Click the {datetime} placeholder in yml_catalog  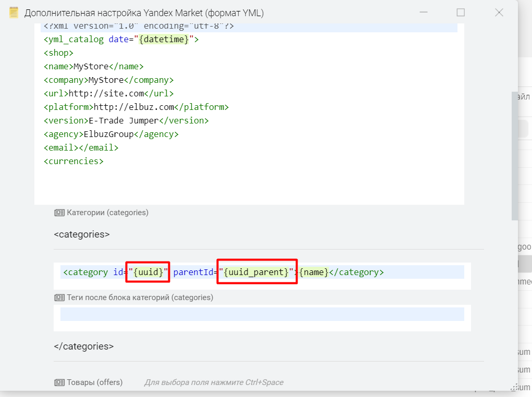tap(164, 40)
